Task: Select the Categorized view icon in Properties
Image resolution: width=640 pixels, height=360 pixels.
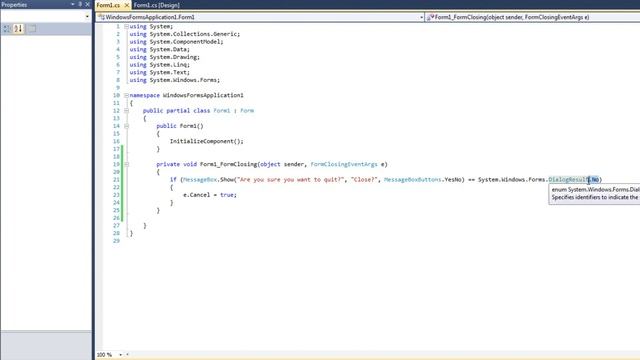Action: (x=7, y=29)
